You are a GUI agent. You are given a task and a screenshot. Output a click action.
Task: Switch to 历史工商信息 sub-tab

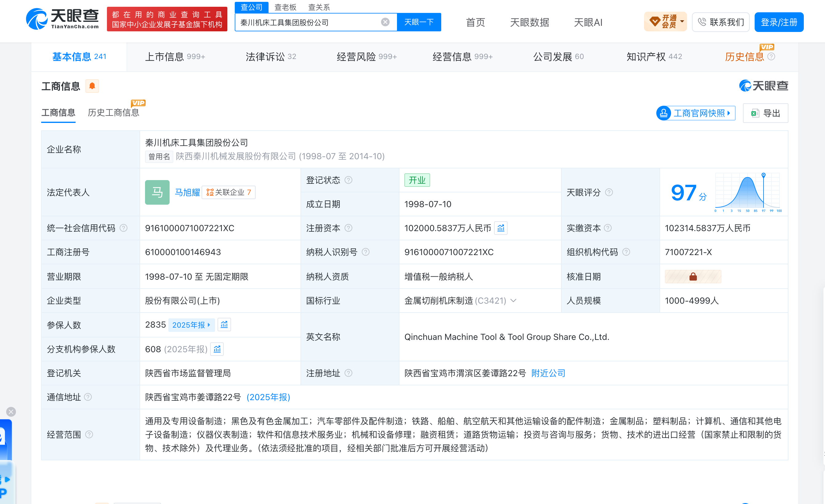[113, 112]
